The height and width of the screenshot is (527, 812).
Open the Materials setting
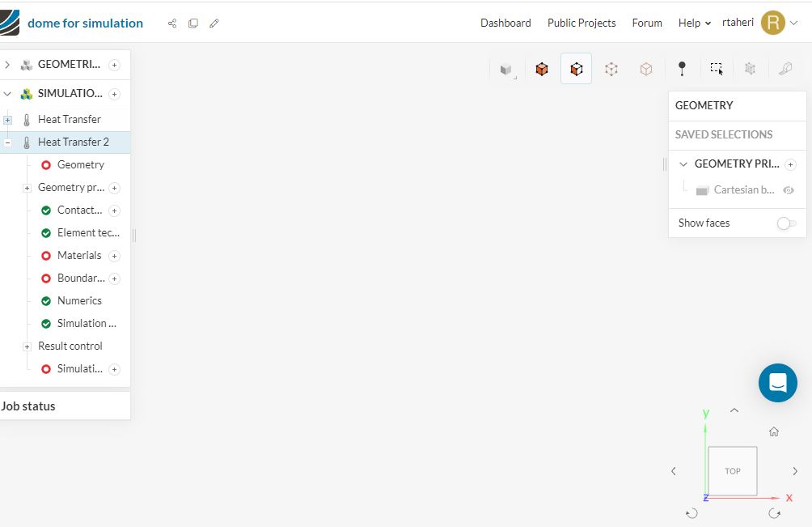click(78, 256)
